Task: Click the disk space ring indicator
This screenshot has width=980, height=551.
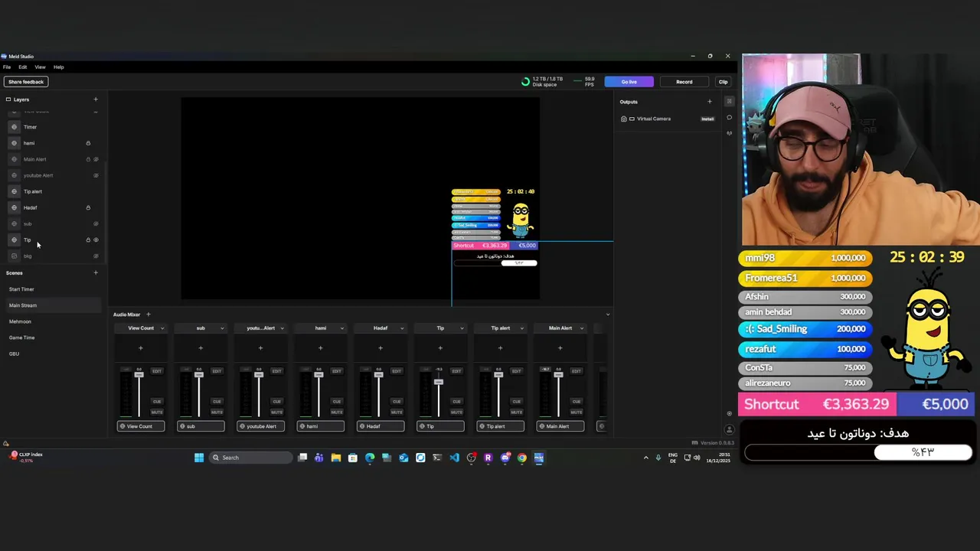Action: [525, 82]
